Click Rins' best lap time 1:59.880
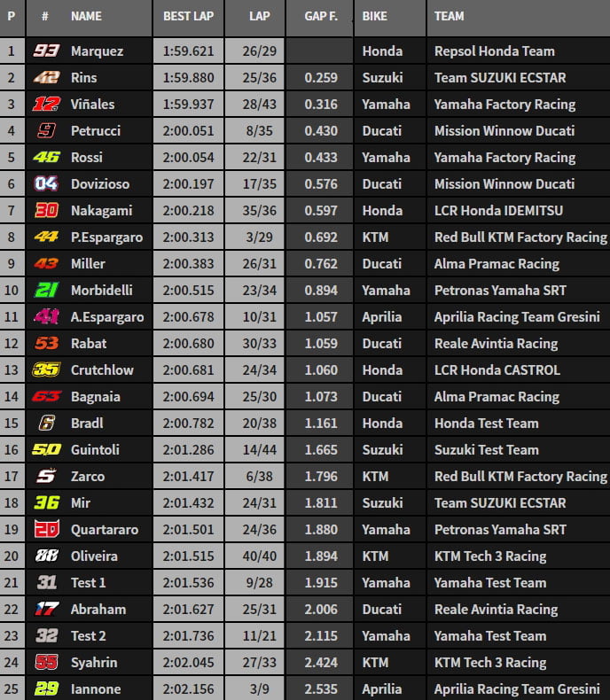 point(188,78)
